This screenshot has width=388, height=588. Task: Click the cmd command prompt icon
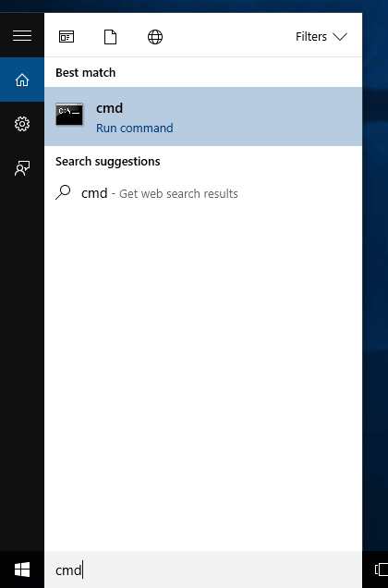69,114
